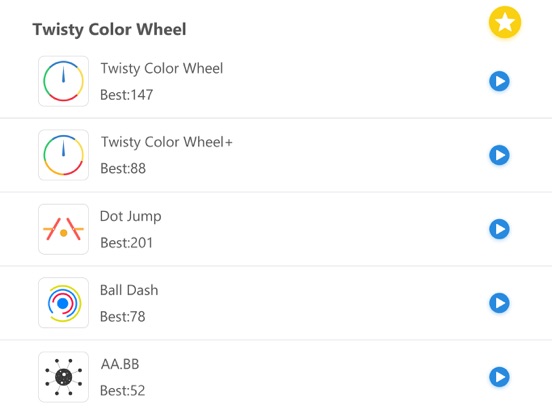Launch Dot Jump via blue play button

point(499,229)
